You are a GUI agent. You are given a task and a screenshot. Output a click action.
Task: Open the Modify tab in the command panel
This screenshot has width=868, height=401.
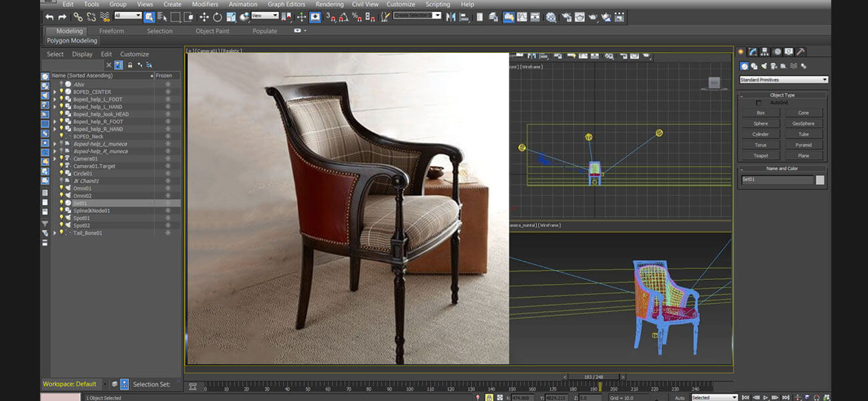coord(752,51)
